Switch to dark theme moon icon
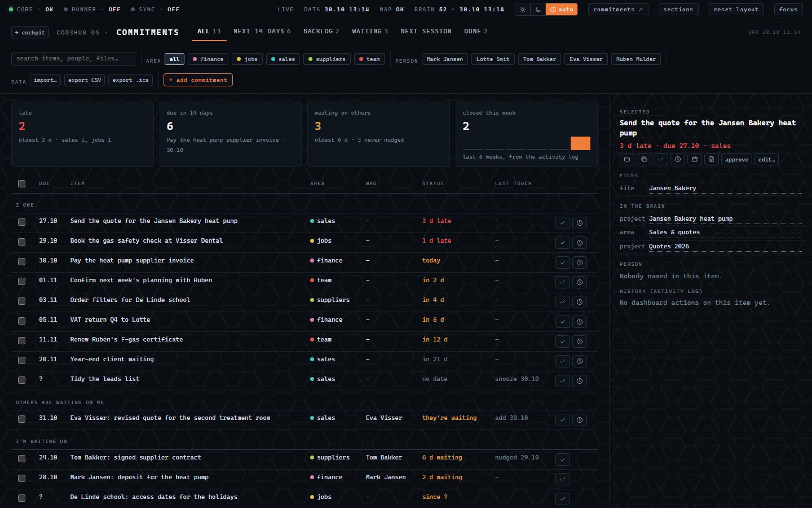This screenshot has height=508, width=812. [x=538, y=10]
